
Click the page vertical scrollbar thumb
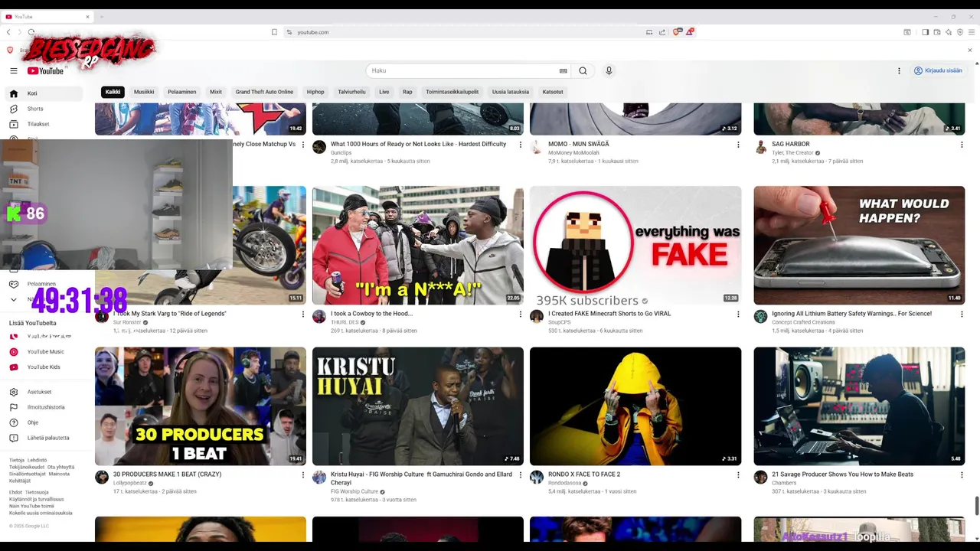point(976,506)
